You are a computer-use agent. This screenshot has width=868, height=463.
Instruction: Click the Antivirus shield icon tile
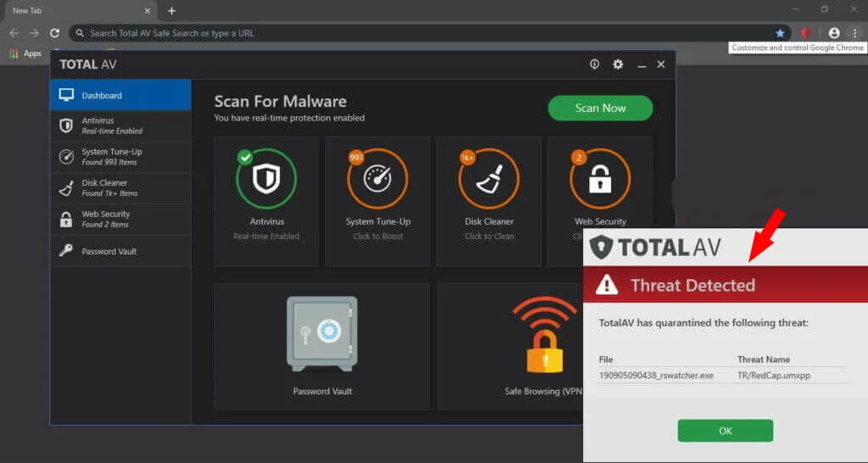point(266,179)
